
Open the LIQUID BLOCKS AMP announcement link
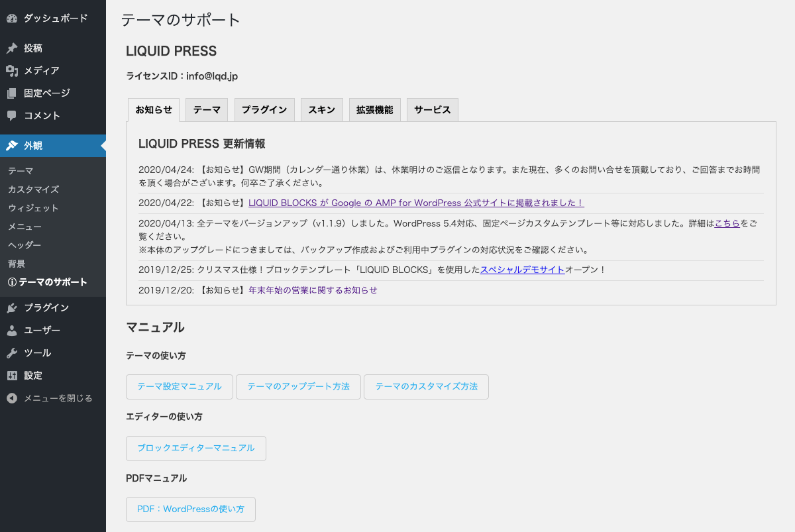click(416, 203)
